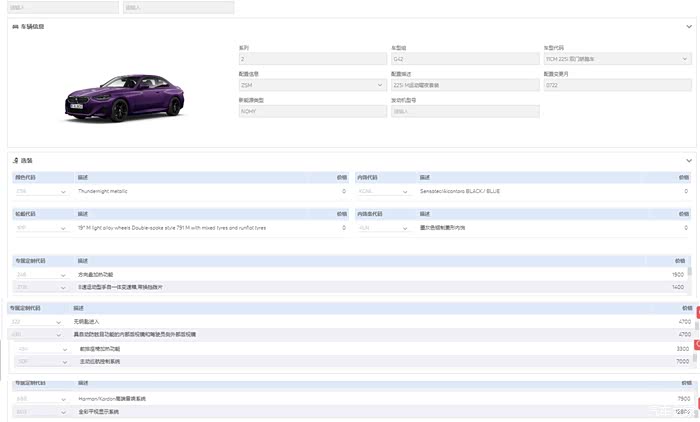Click the 配置描述 field with 225i M
Viewport: 700px width, 422px height.
pos(465,85)
